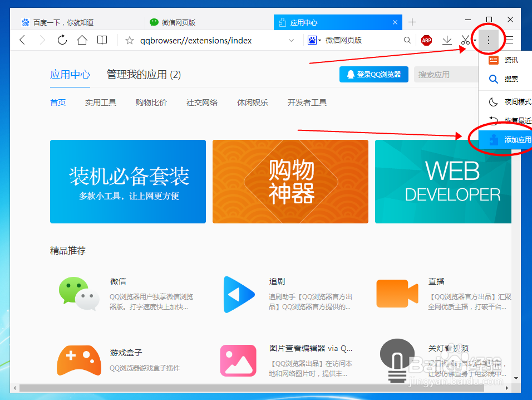532x400 pixels.
Task: Open the three-dot applications menu
Action: (488, 40)
